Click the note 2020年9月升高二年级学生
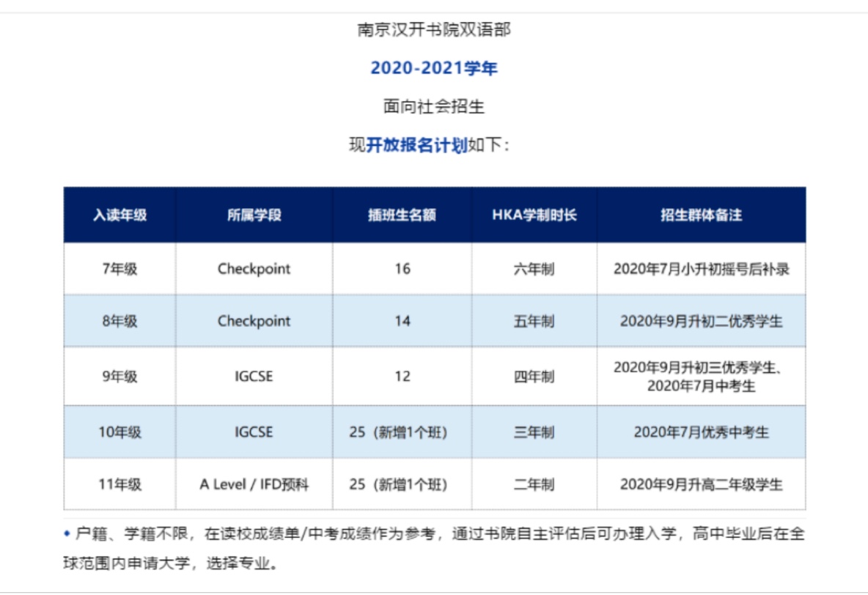This screenshot has height=595, width=868. pos(702,484)
